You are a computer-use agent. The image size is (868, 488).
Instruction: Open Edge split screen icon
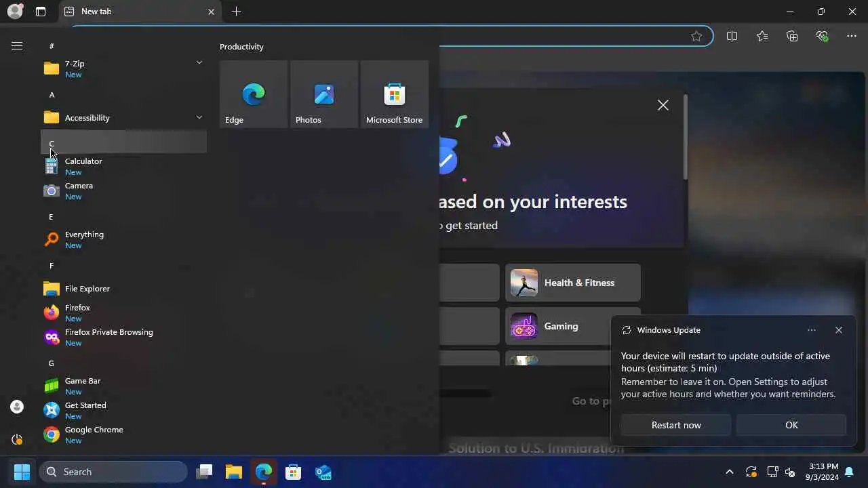[x=732, y=36]
